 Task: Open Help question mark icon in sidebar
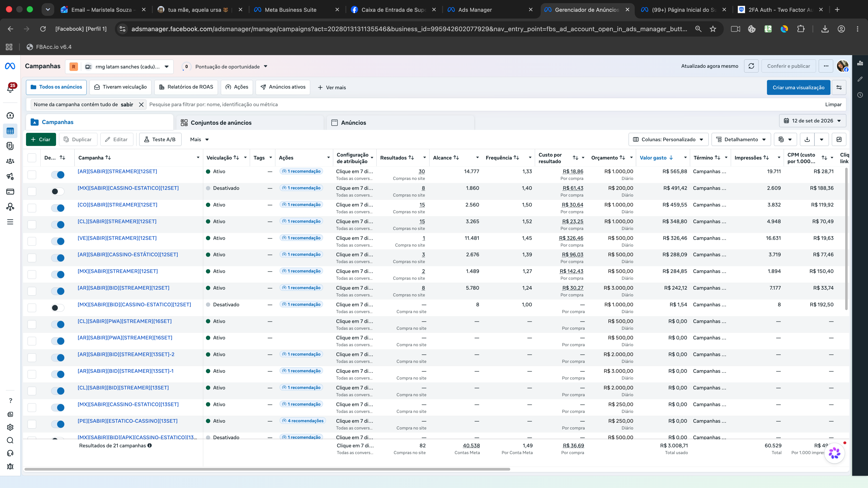[10, 400]
